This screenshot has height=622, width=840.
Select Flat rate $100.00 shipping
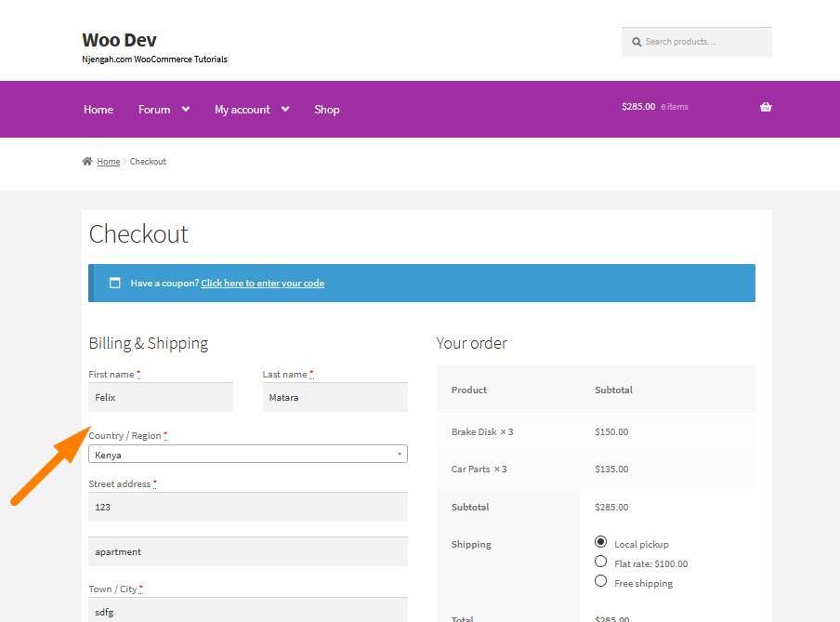[x=600, y=562]
